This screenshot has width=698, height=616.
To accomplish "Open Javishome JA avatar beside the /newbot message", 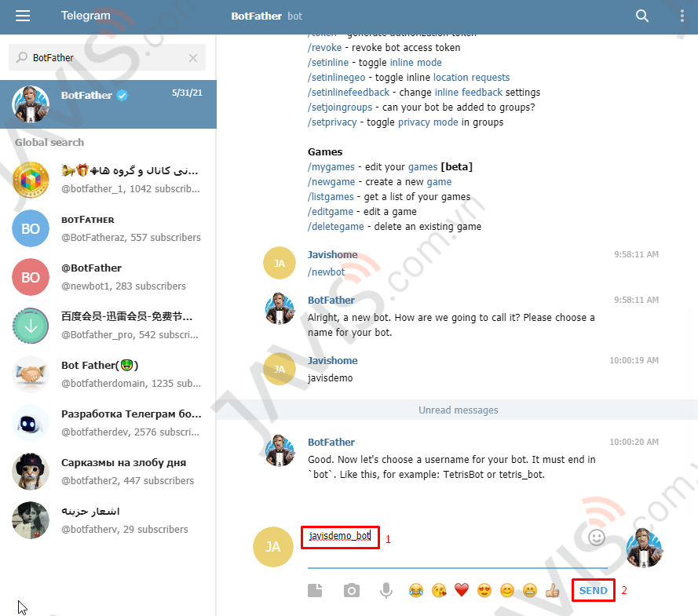I will coord(280,263).
